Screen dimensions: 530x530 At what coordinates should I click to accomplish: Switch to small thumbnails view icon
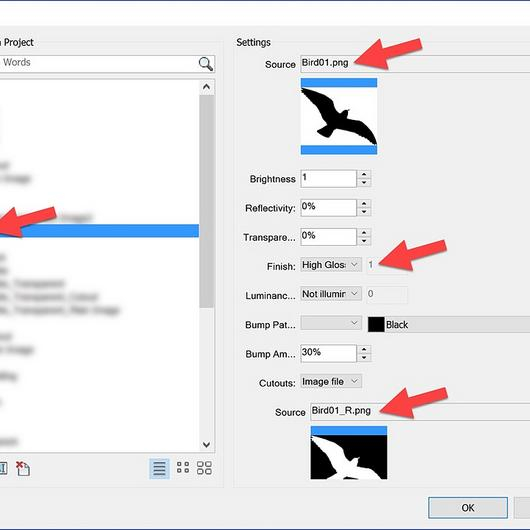(183, 468)
